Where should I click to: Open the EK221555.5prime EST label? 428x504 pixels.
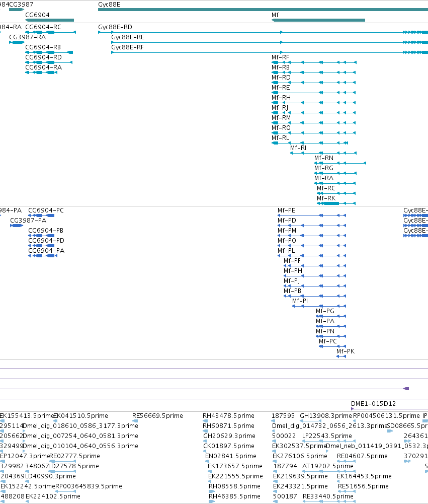(x=235, y=476)
